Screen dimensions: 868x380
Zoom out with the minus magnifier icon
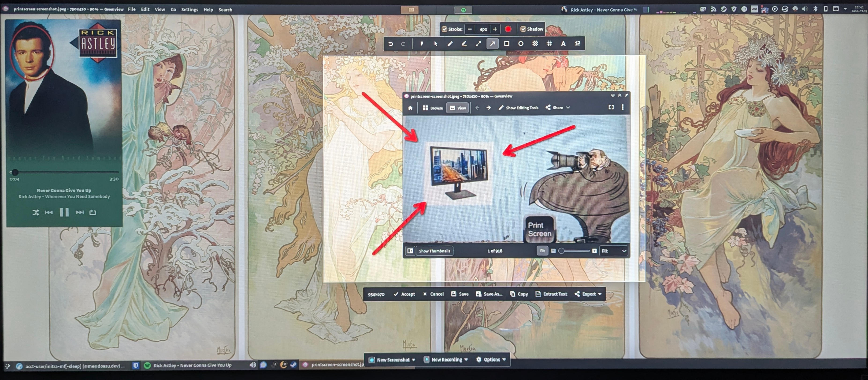point(553,251)
